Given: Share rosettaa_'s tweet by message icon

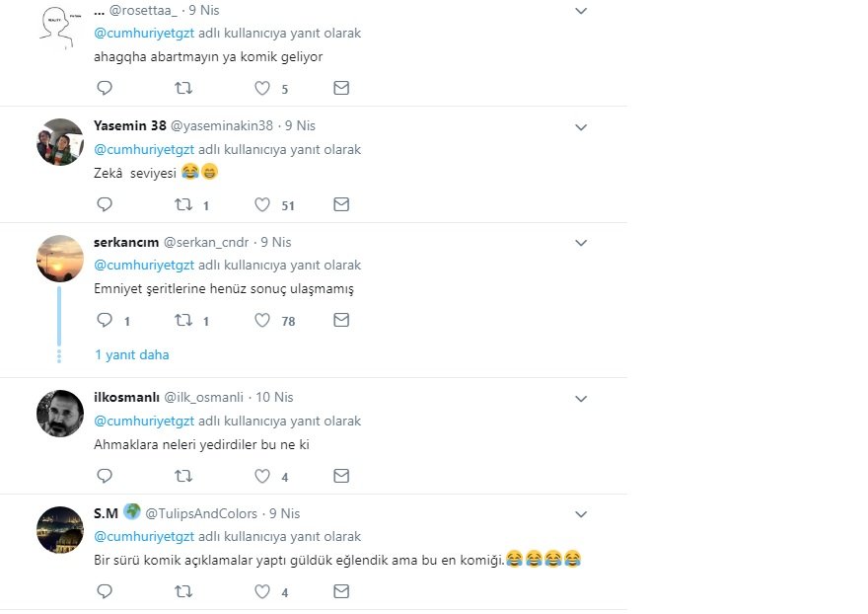Looking at the screenshot, I should click(x=341, y=89).
